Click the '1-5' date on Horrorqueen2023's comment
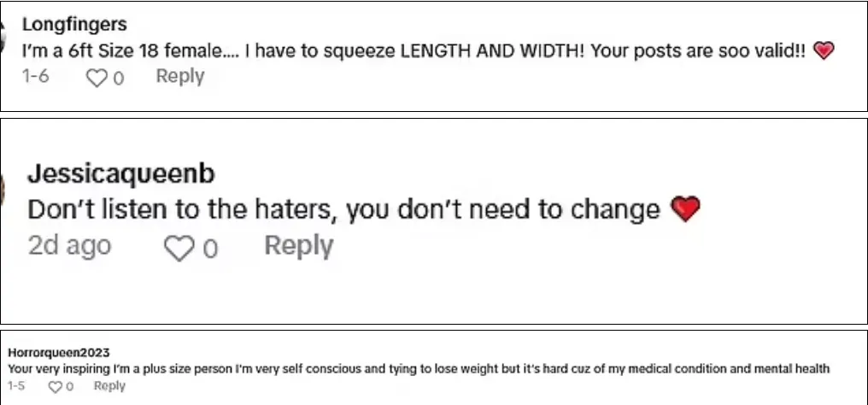 (x=16, y=385)
